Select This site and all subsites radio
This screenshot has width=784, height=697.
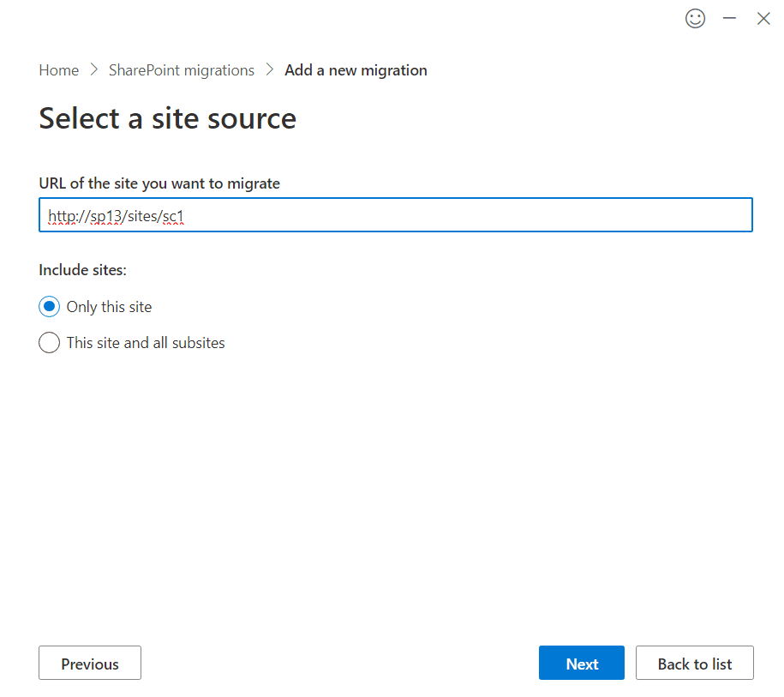click(x=49, y=343)
